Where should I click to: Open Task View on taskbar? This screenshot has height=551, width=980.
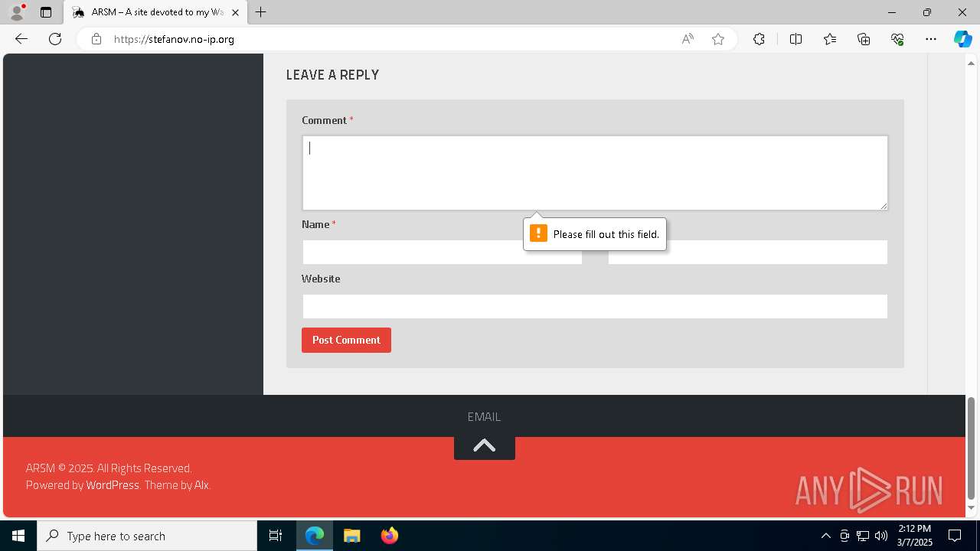[x=276, y=536]
